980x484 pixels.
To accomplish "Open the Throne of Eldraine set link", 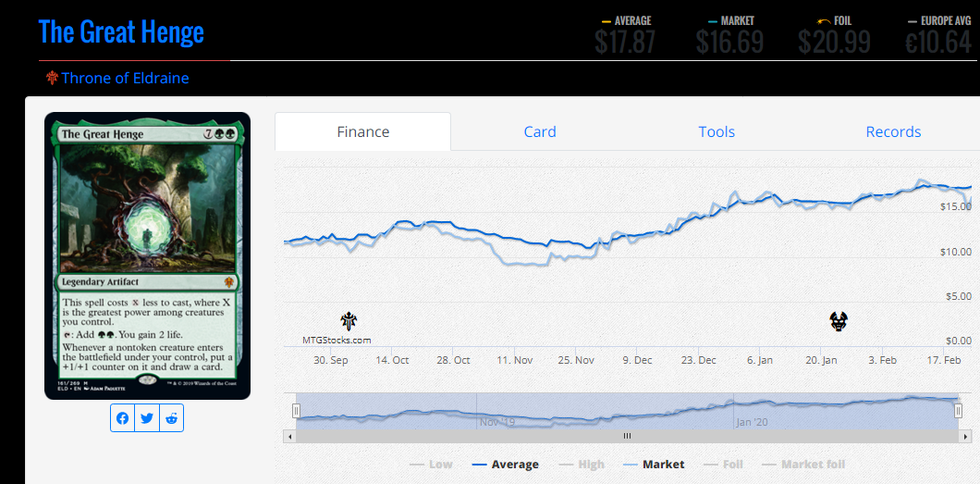I will (x=125, y=78).
